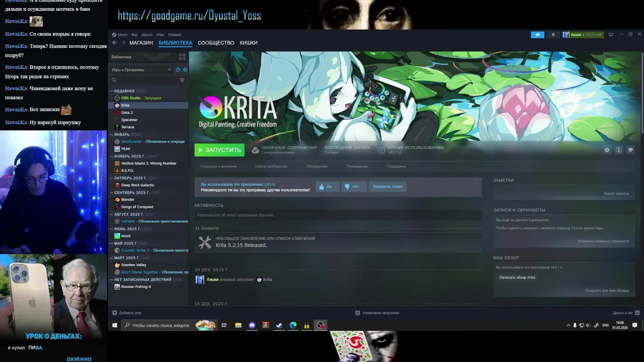Open the СООБЩЕСТВО tab
Image resolution: width=644 pixels, height=362 pixels.
tap(216, 43)
